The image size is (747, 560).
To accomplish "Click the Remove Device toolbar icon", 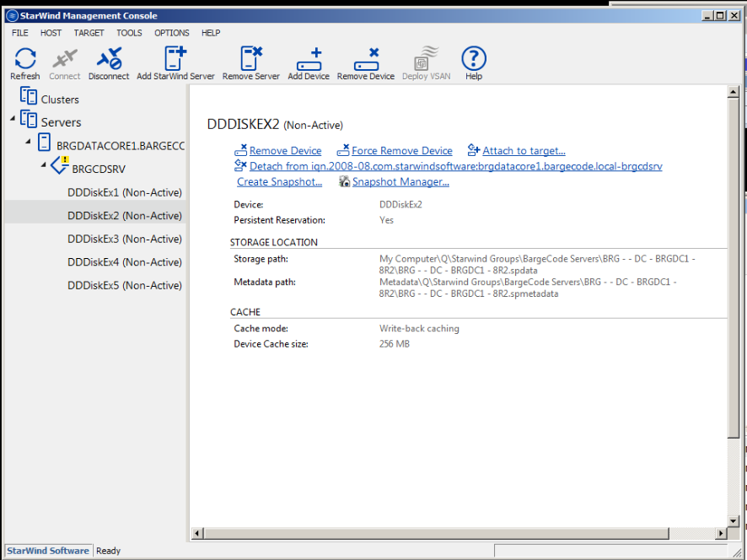I will (x=366, y=59).
